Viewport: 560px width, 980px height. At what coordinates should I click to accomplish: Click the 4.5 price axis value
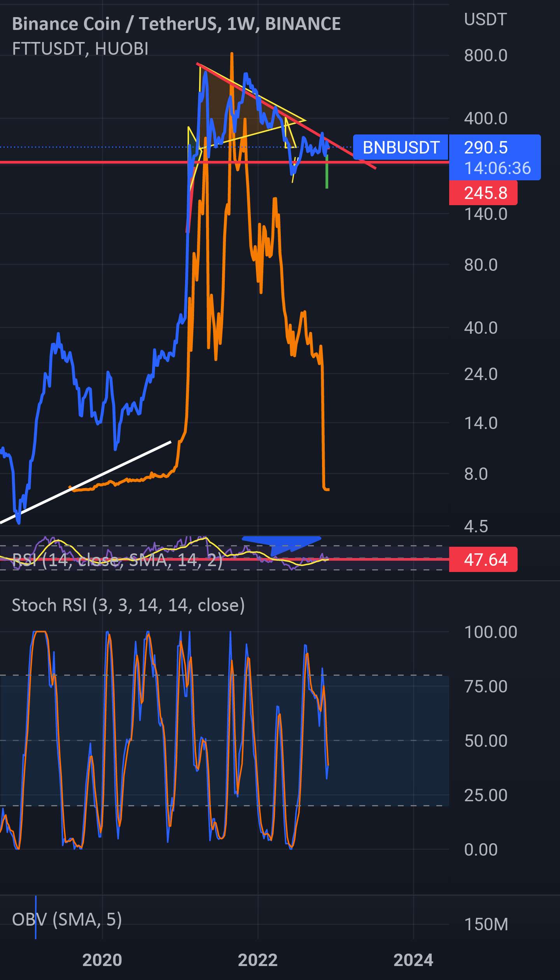(x=476, y=527)
